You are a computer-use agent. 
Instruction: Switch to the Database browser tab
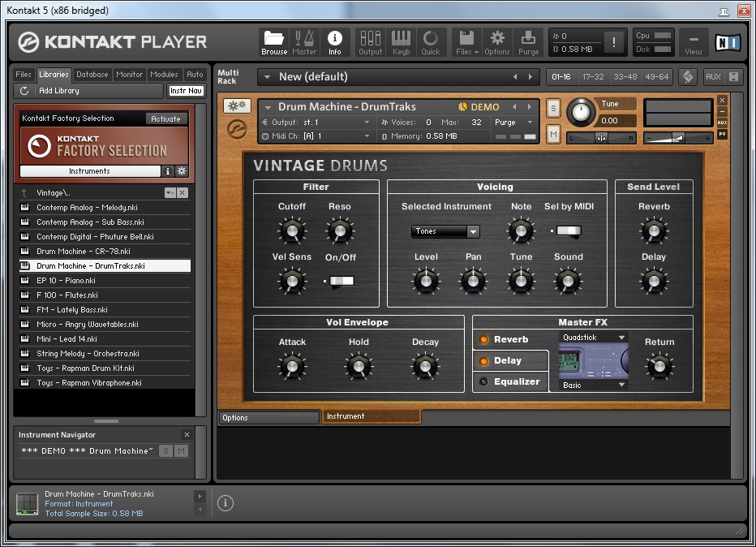(92, 75)
